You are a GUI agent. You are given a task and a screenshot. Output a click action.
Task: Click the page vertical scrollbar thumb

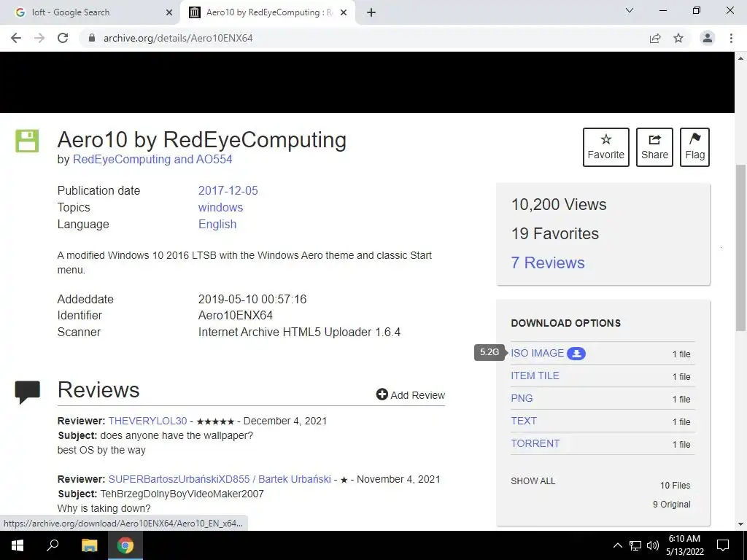[x=740, y=248]
